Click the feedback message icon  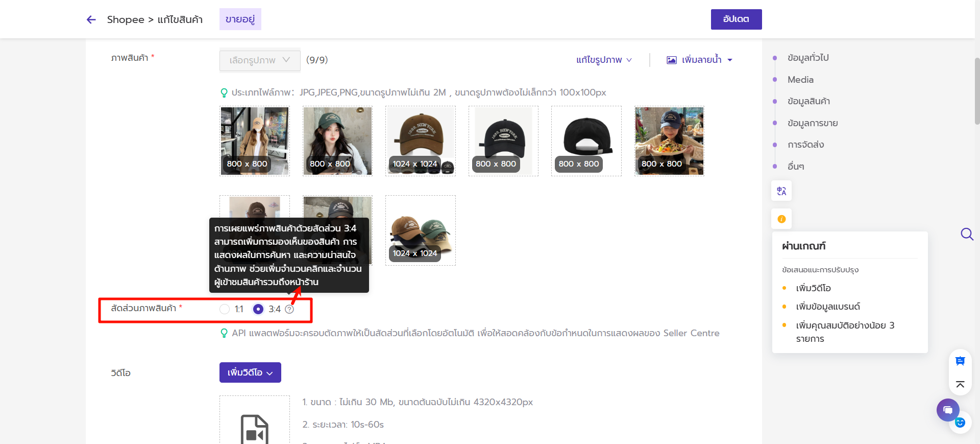[x=960, y=361]
